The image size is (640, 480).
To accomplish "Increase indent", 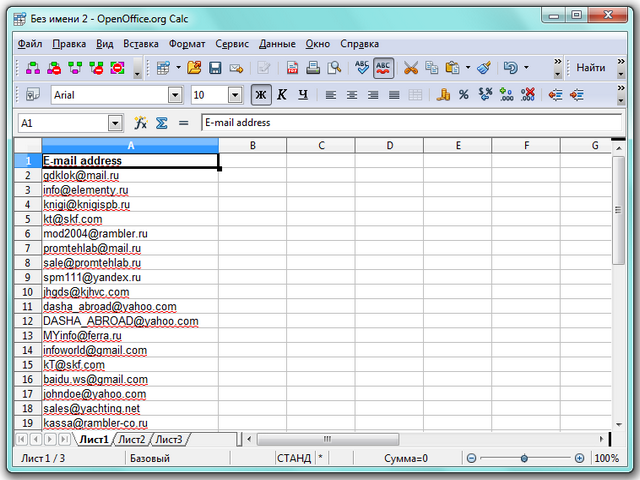I will (x=577, y=95).
